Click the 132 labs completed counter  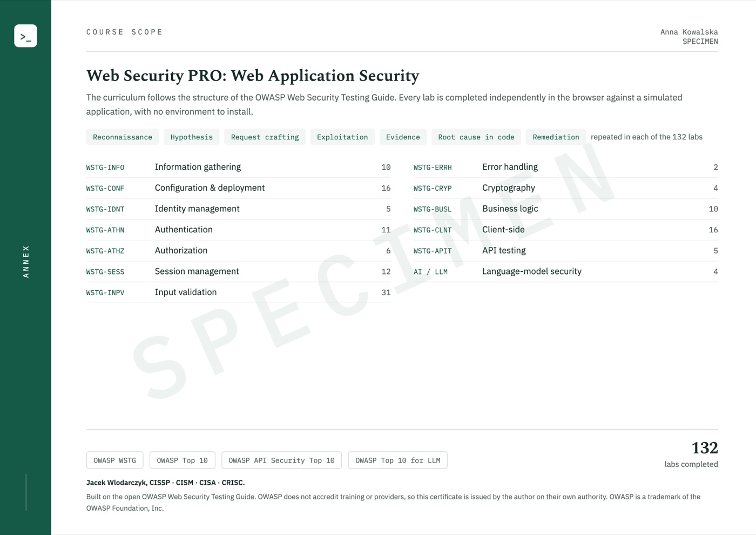(x=691, y=454)
